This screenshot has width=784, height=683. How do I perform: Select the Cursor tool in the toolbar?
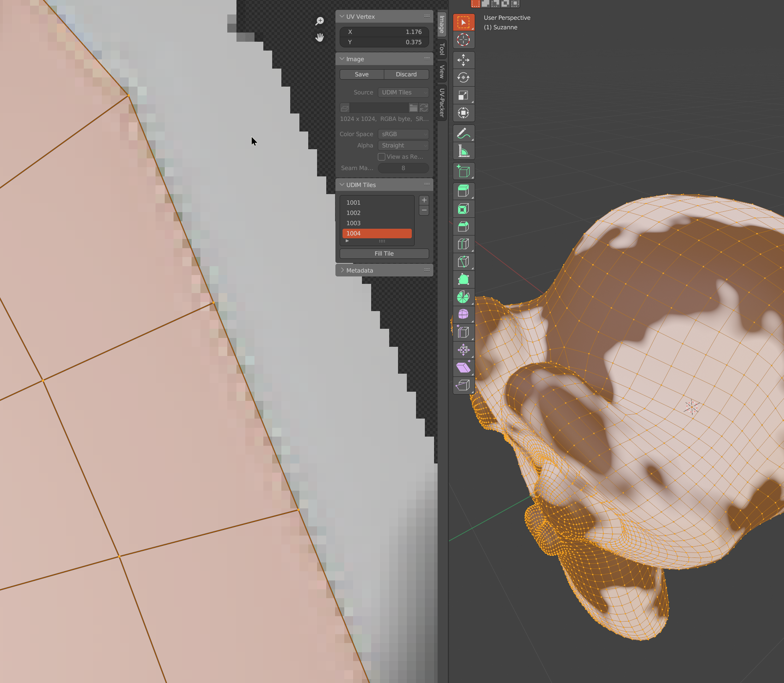pyautogui.click(x=463, y=40)
